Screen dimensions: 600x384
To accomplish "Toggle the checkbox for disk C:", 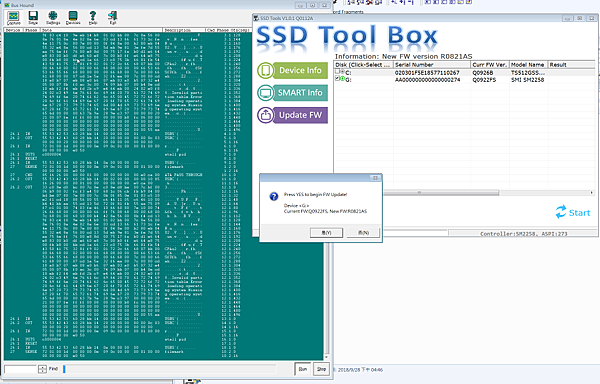I will pyautogui.click(x=338, y=72).
